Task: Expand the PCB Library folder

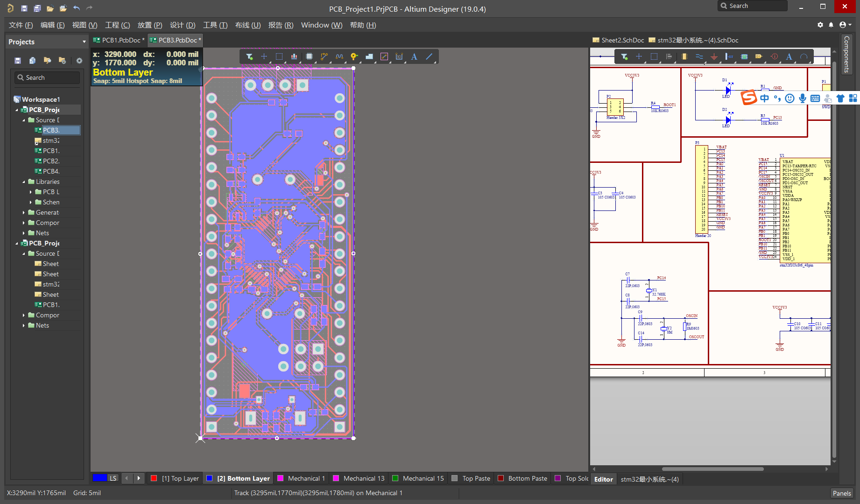Action: point(31,192)
